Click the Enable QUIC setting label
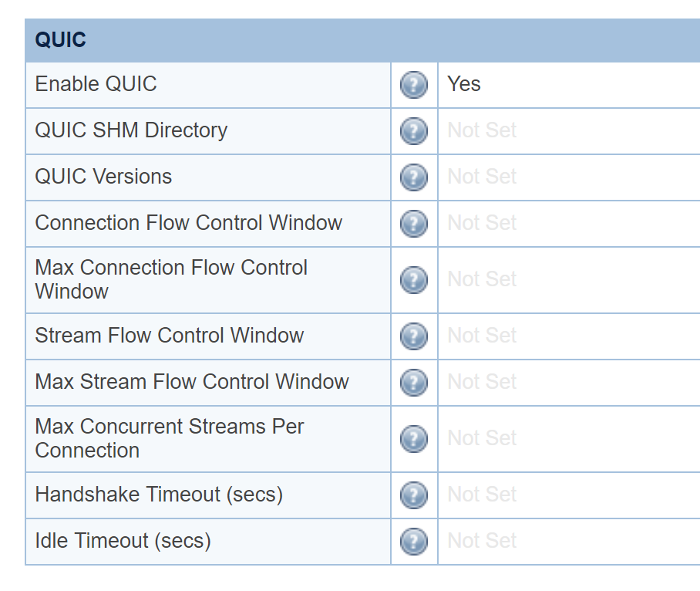This screenshot has width=700, height=591. click(x=96, y=84)
